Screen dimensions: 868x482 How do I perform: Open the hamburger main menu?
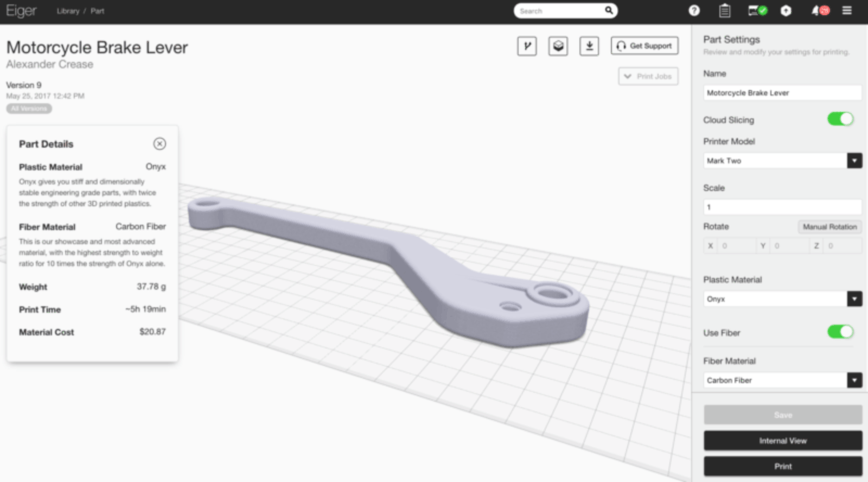pos(847,11)
